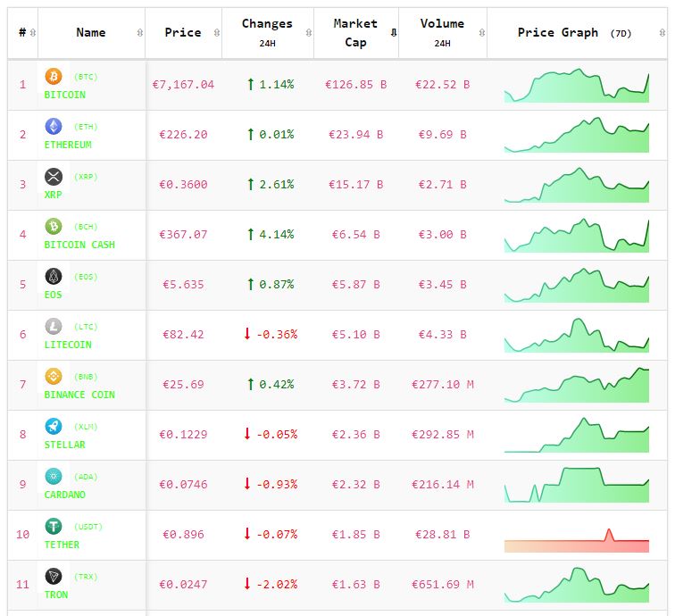Sort by Price column header
Viewport: 675px width, 616px height.
[183, 33]
